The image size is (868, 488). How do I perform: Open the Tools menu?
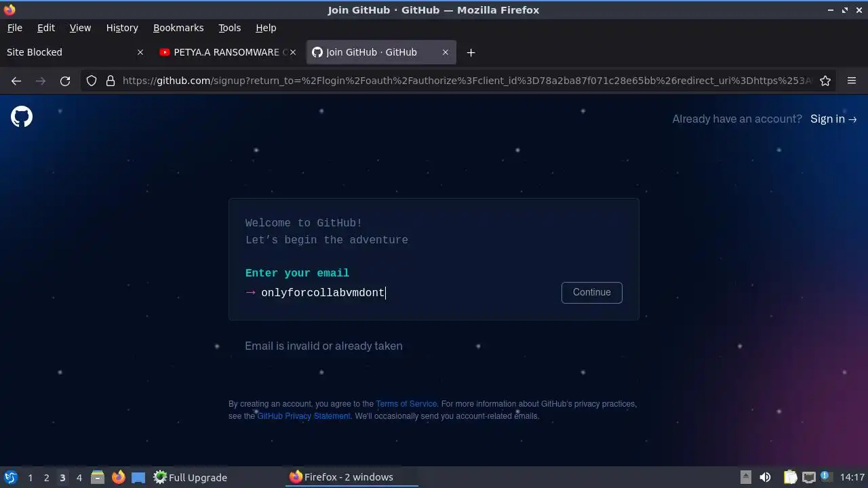[x=230, y=28]
